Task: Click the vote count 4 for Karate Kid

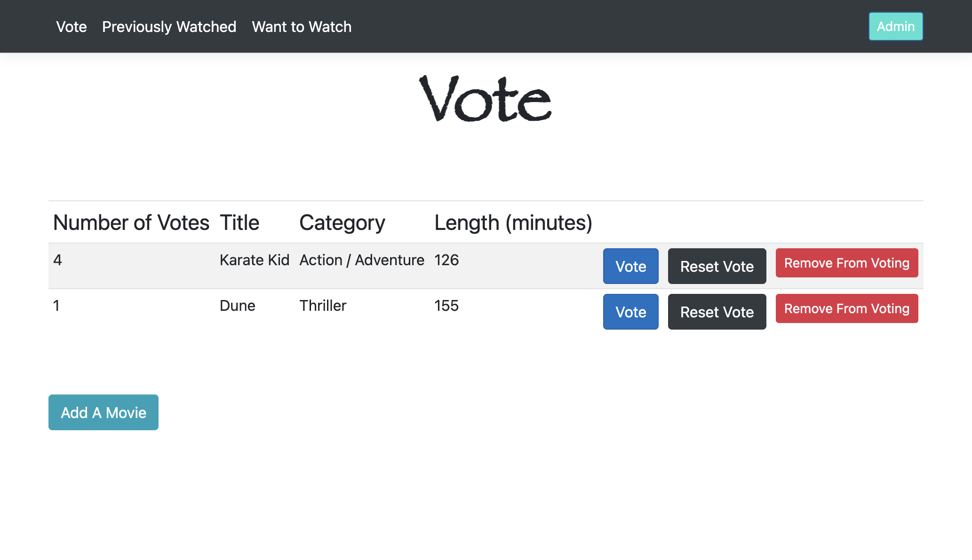Action: pyautogui.click(x=57, y=260)
